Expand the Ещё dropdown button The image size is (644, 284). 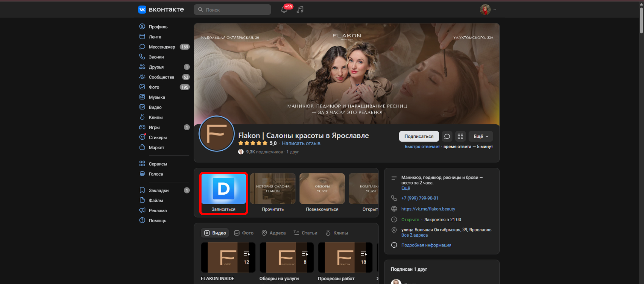481,136
